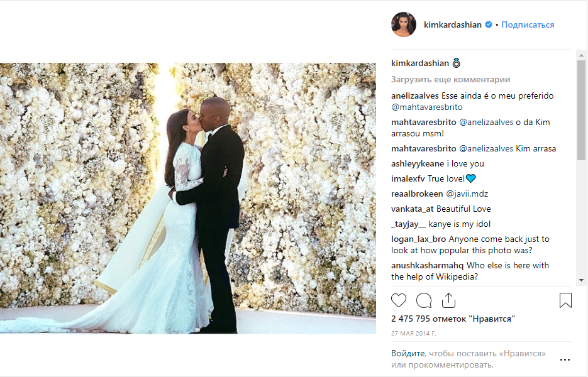Viewport: 588px width, 377px height.
Task: Open the @mahtavaresbrito mention link
Action: coord(427,107)
